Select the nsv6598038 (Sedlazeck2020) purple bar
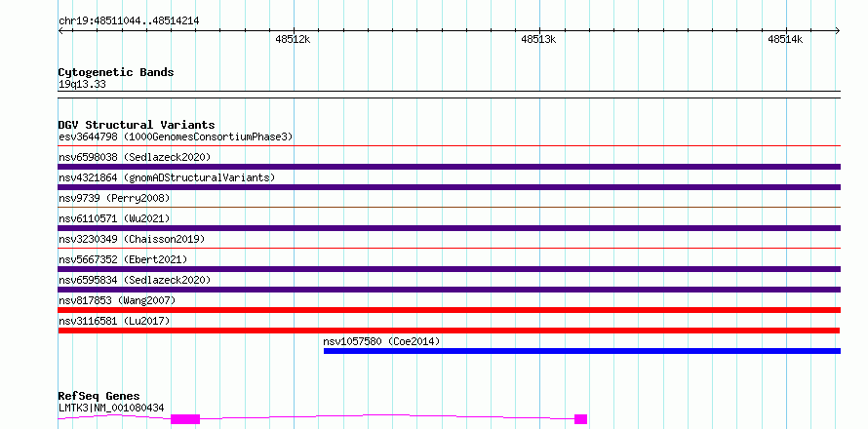 click(x=450, y=167)
